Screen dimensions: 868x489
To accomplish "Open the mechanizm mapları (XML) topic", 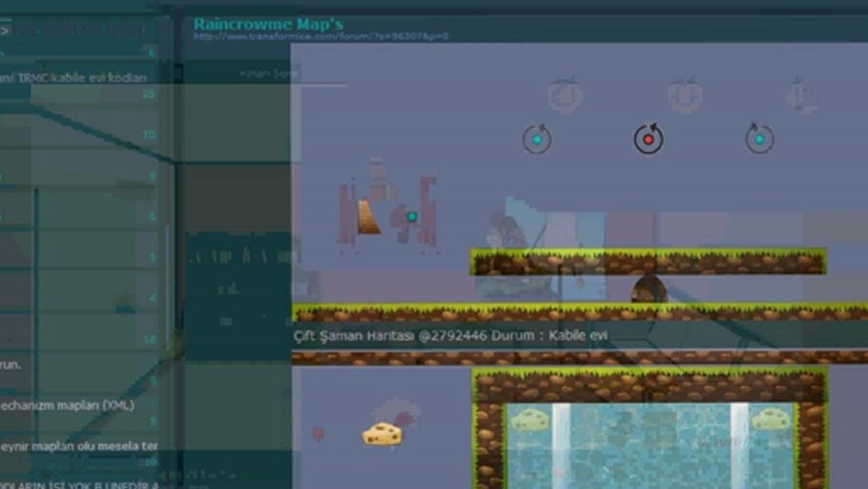I will click(67, 405).
